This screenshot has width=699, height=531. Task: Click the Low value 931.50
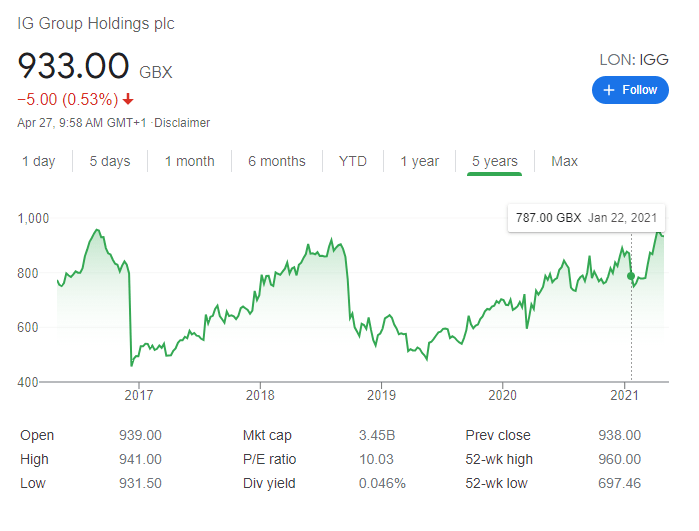pyautogui.click(x=140, y=483)
